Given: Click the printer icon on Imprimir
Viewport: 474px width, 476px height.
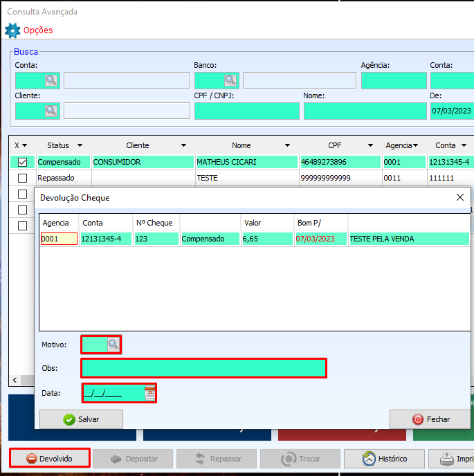Looking at the screenshot, I should click(x=447, y=459).
